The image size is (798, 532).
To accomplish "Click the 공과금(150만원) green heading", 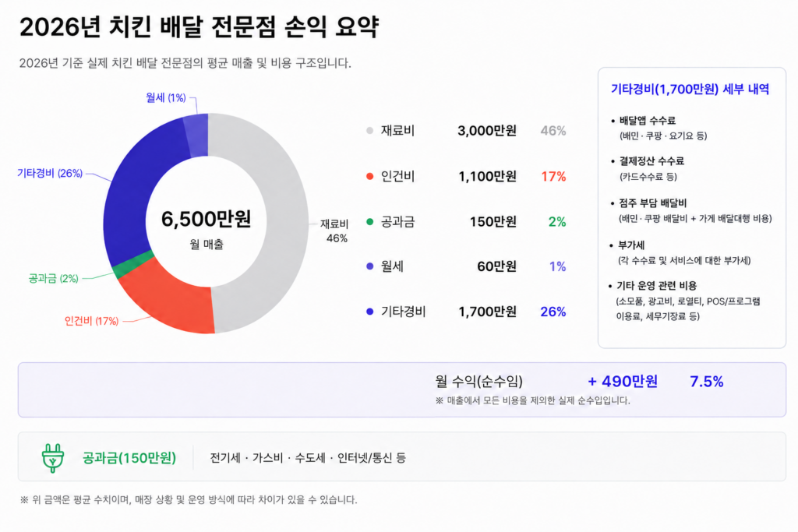I will click(x=129, y=458).
